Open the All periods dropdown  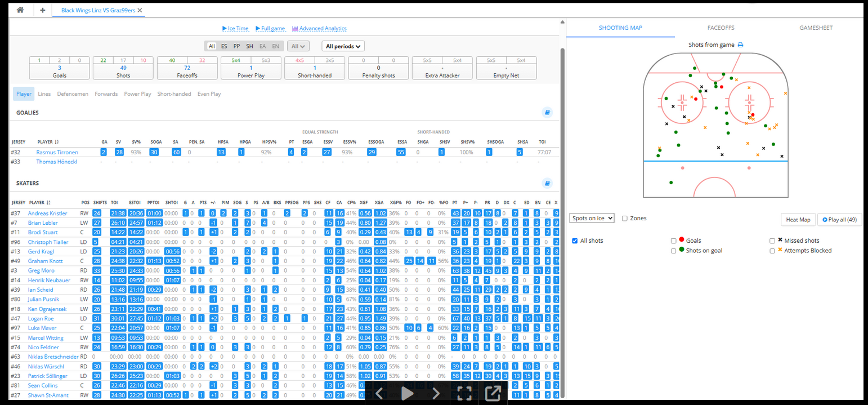coord(343,46)
